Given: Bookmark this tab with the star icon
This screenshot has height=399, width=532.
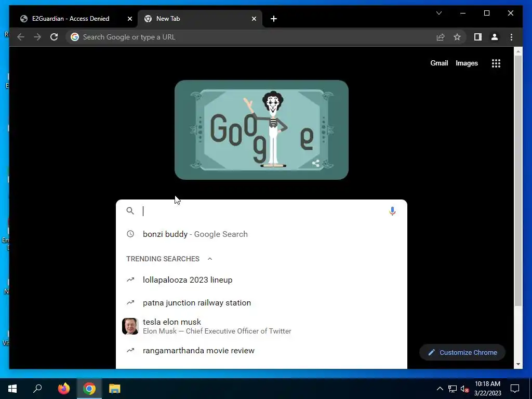Looking at the screenshot, I should [x=457, y=37].
